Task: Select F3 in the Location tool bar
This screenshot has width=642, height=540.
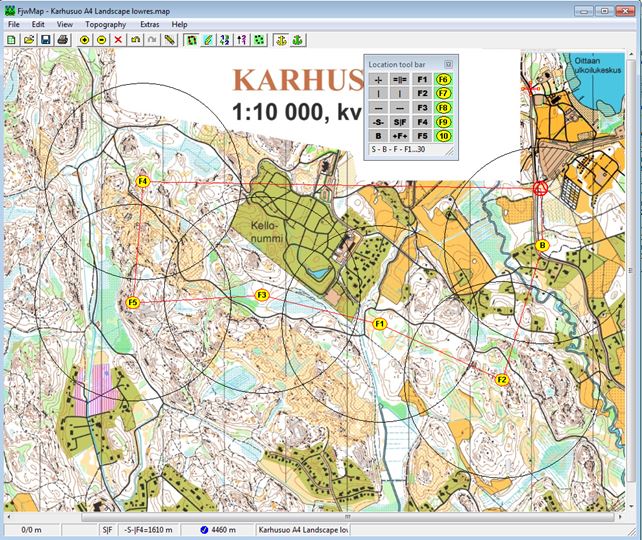Action: (422, 108)
